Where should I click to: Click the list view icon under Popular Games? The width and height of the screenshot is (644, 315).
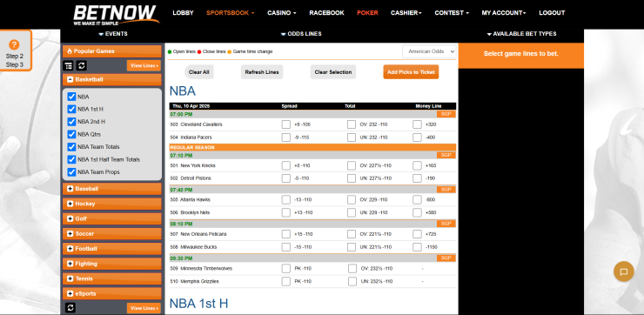[x=69, y=66]
